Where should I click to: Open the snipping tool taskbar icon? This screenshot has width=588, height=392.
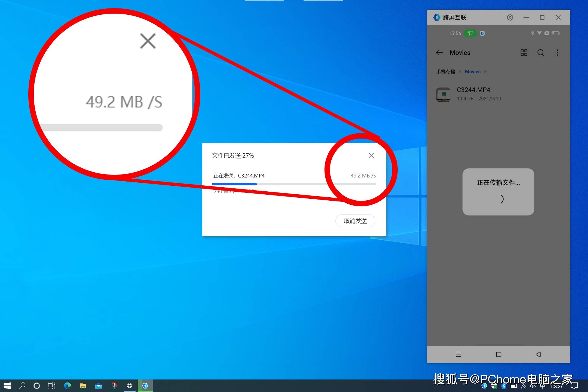point(114,386)
